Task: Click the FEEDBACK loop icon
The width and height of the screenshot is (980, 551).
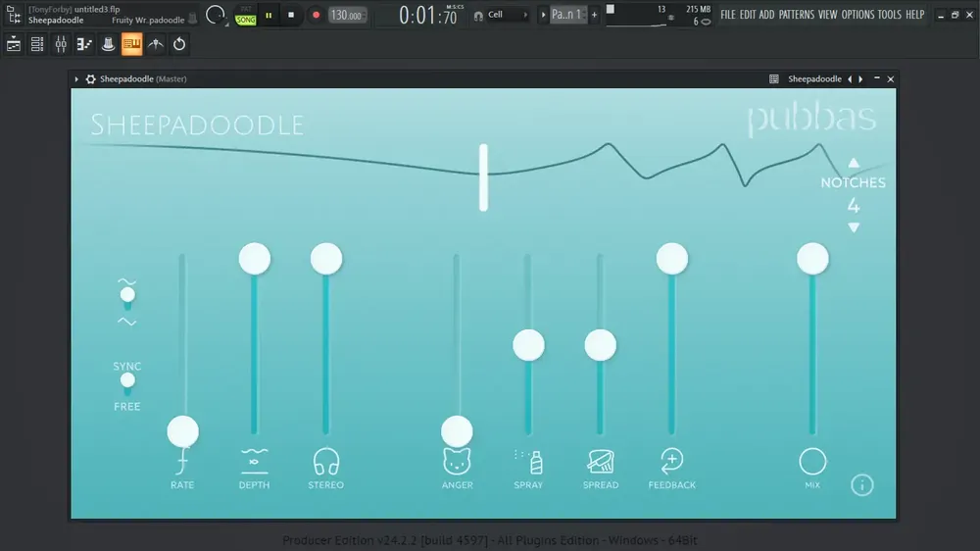Action: tap(672, 462)
